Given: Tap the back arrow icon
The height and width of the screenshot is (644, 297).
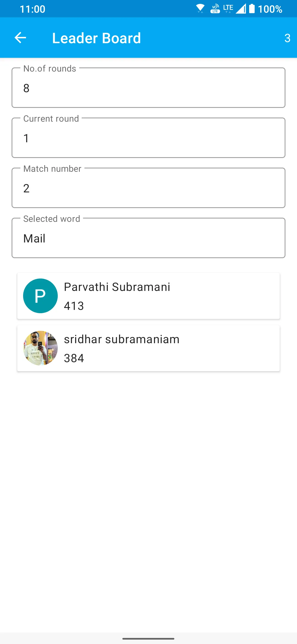Looking at the screenshot, I should [20, 38].
